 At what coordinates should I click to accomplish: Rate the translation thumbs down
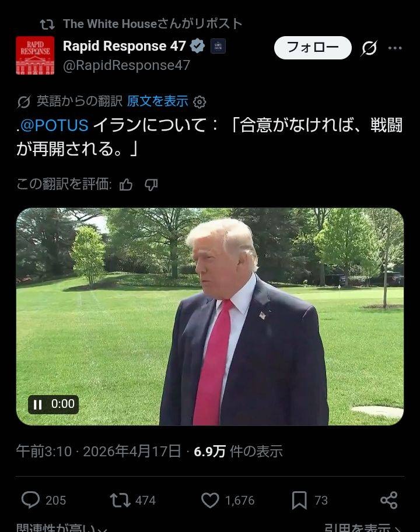point(151,185)
